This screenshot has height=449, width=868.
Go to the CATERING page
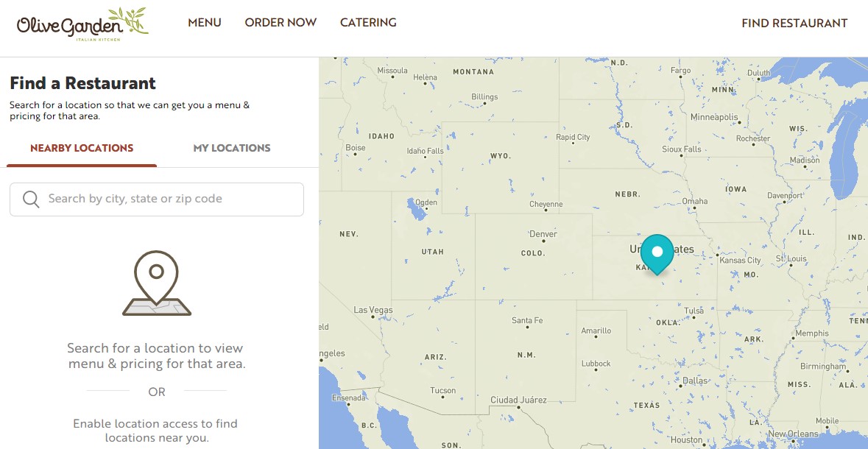pos(368,23)
